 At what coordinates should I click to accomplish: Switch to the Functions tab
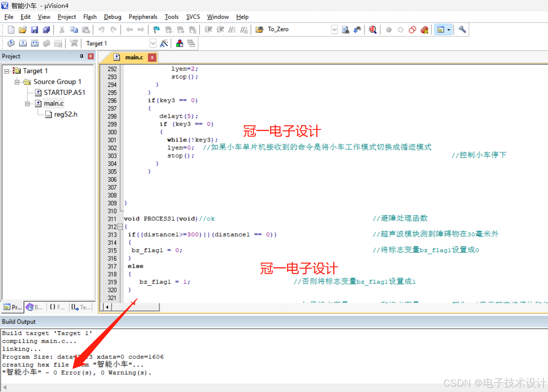(x=57, y=307)
